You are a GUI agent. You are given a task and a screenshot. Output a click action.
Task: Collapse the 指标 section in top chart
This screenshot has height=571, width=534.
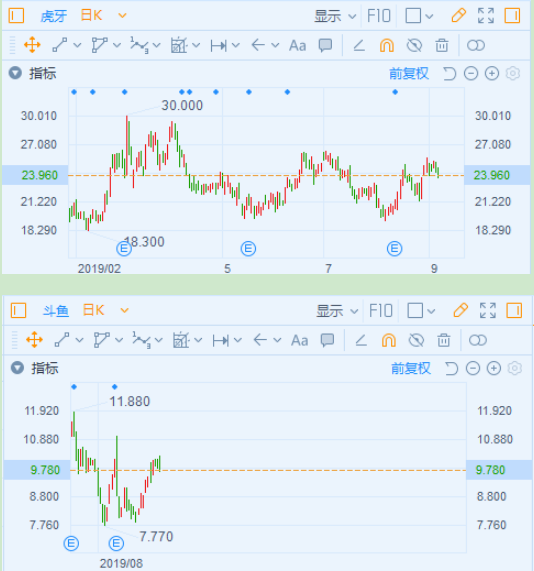point(15,73)
